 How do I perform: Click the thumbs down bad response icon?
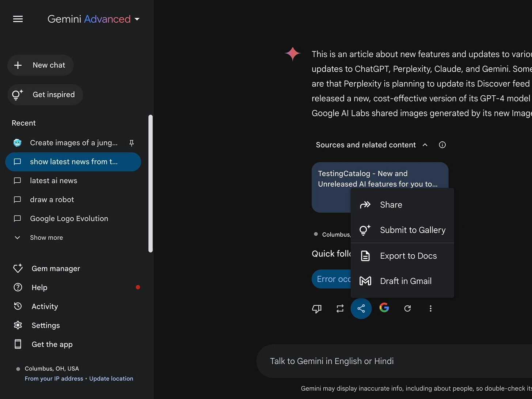317,309
